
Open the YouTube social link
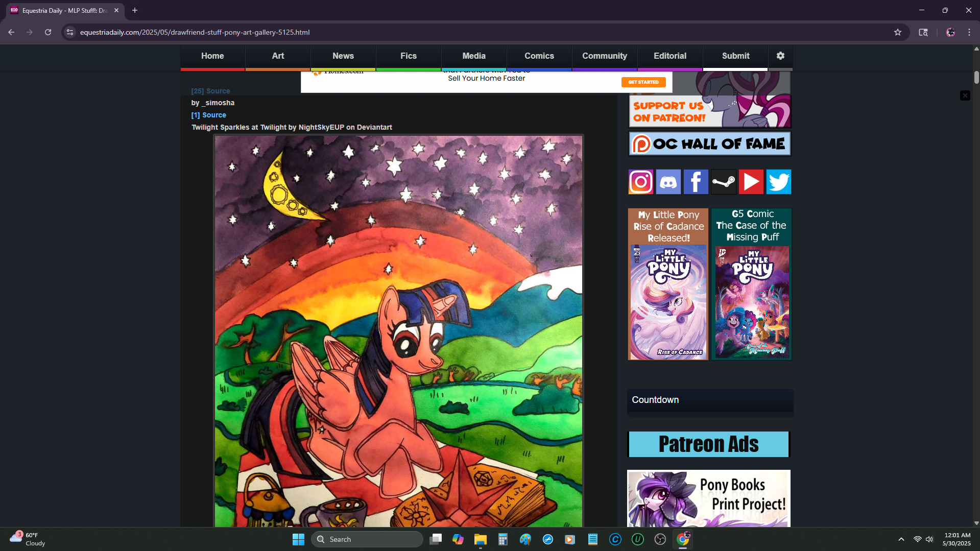[751, 182]
